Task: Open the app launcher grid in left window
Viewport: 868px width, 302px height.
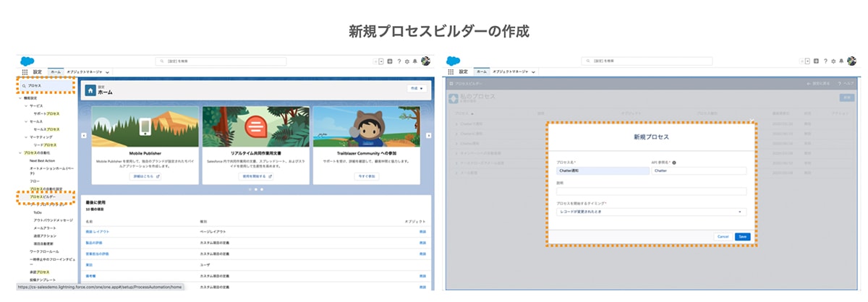Action: click(25, 72)
